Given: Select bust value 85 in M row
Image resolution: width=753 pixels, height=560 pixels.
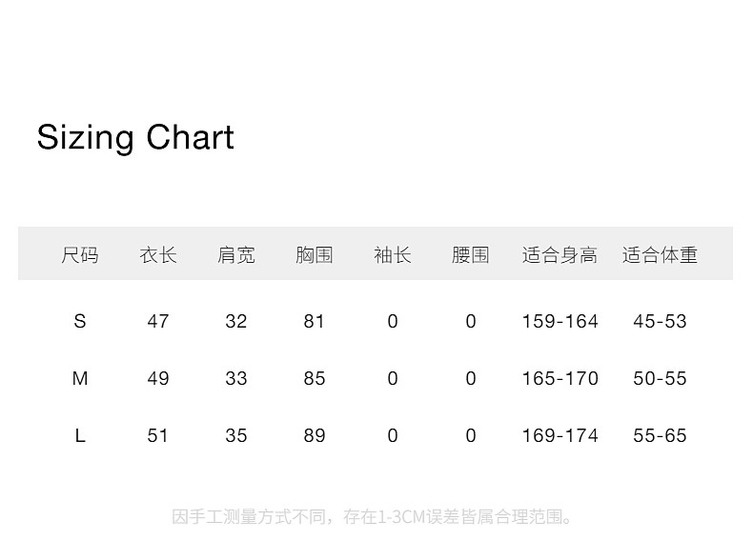Looking at the screenshot, I should coord(315,378).
